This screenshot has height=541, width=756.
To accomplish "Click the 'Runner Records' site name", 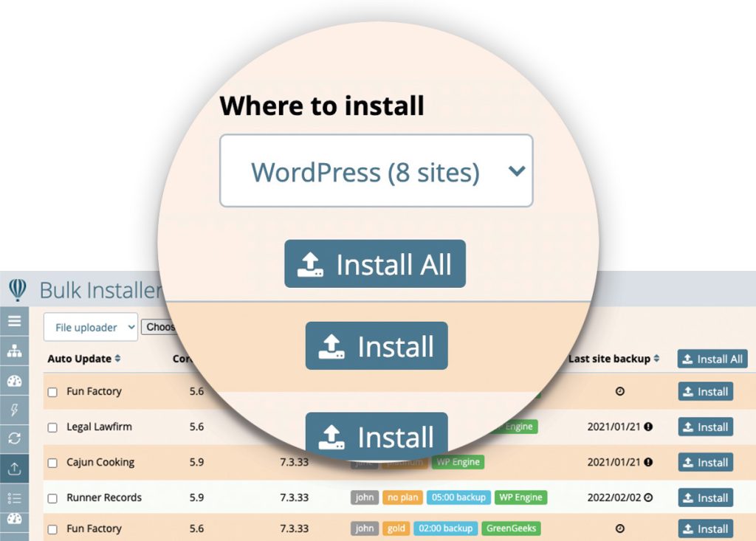I will click(x=104, y=497).
